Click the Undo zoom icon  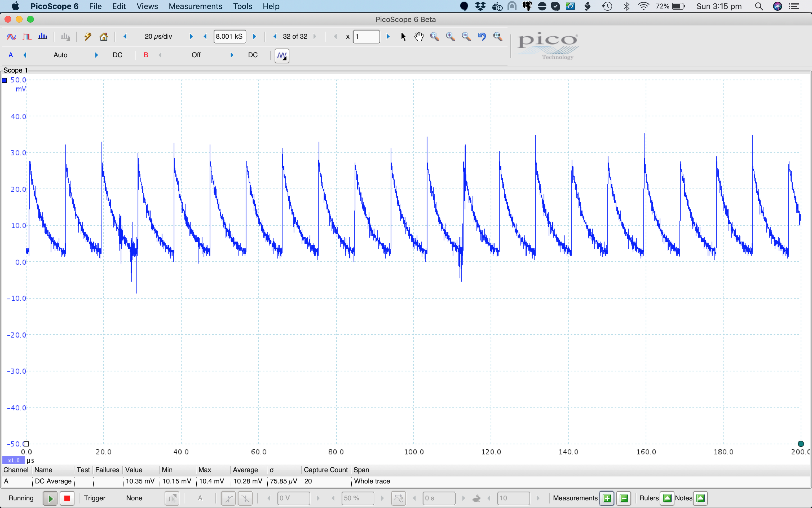tap(482, 36)
